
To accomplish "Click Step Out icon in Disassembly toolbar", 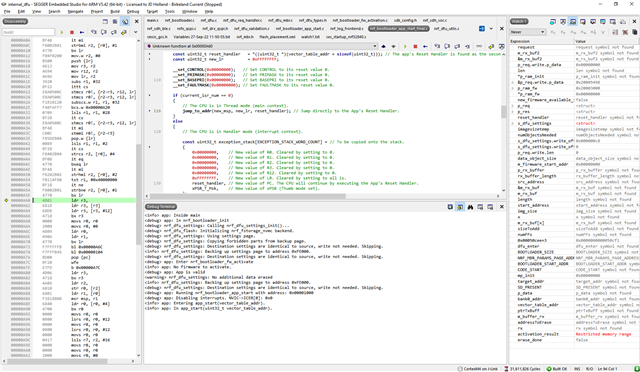I will 113,32.
